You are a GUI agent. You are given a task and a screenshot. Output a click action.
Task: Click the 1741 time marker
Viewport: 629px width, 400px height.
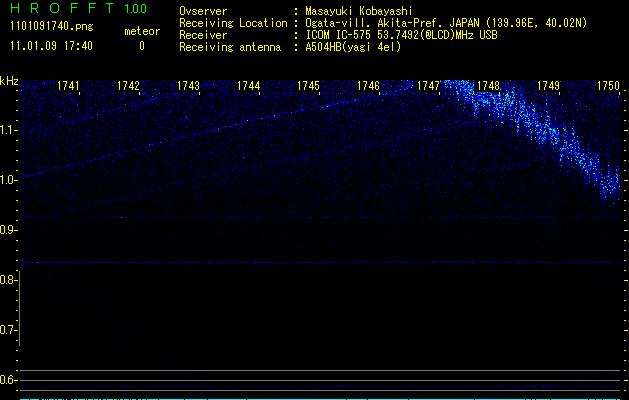click(x=69, y=86)
